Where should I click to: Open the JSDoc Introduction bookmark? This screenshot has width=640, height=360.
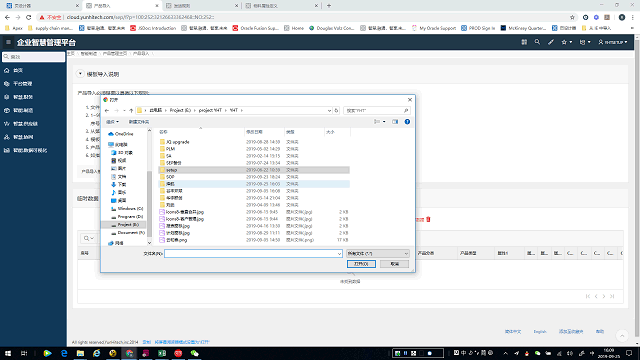[153, 28]
